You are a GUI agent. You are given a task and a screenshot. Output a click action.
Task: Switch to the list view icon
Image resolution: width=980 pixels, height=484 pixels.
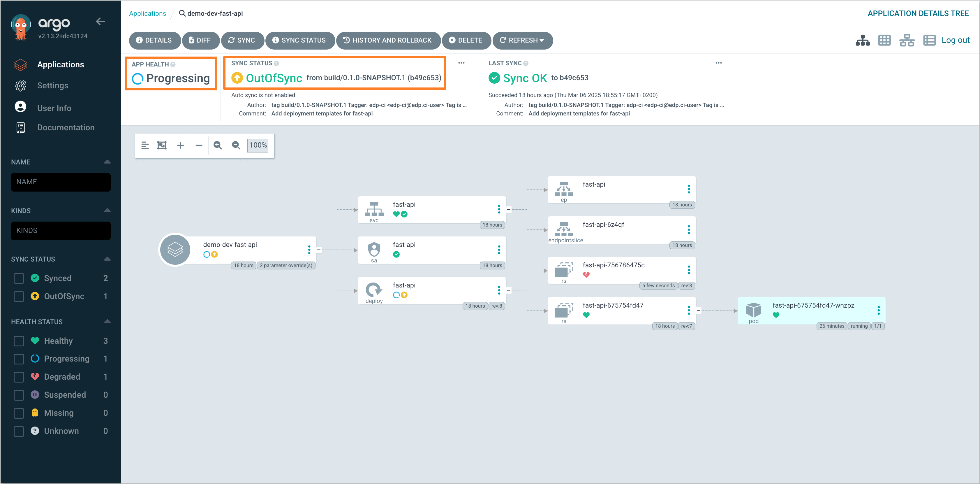coord(929,40)
